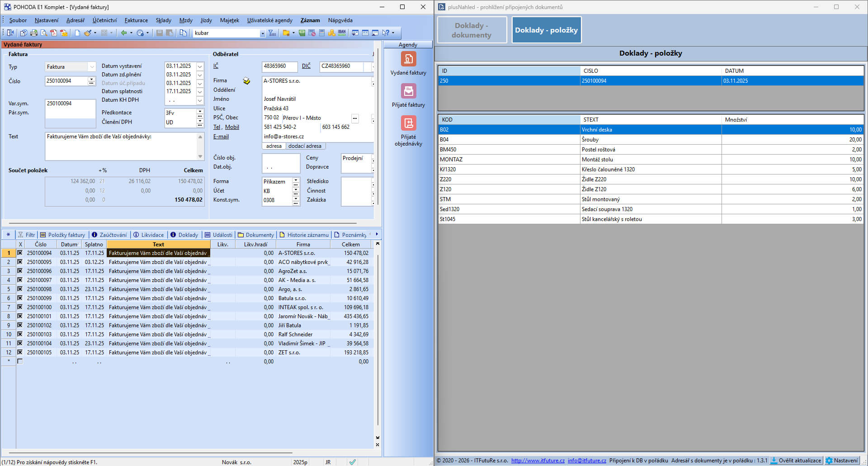Click the print icon in the toolbar
The image size is (868, 466).
click(33, 33)
